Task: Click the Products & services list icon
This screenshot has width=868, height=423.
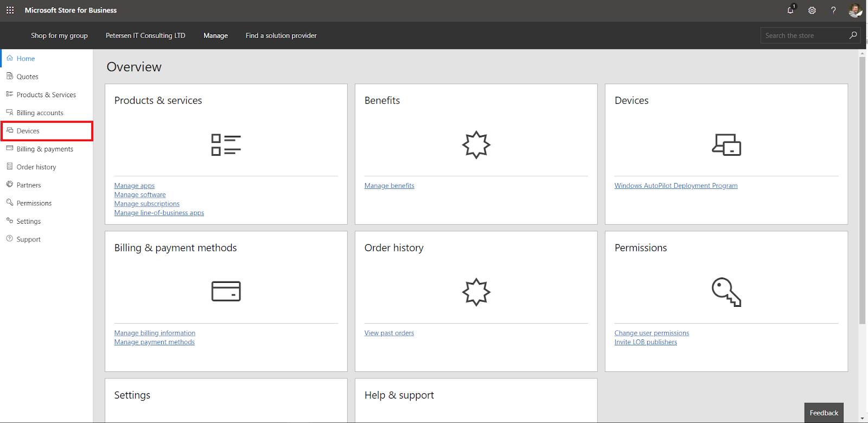Action: pyautogui.click(x=226, y=145)
